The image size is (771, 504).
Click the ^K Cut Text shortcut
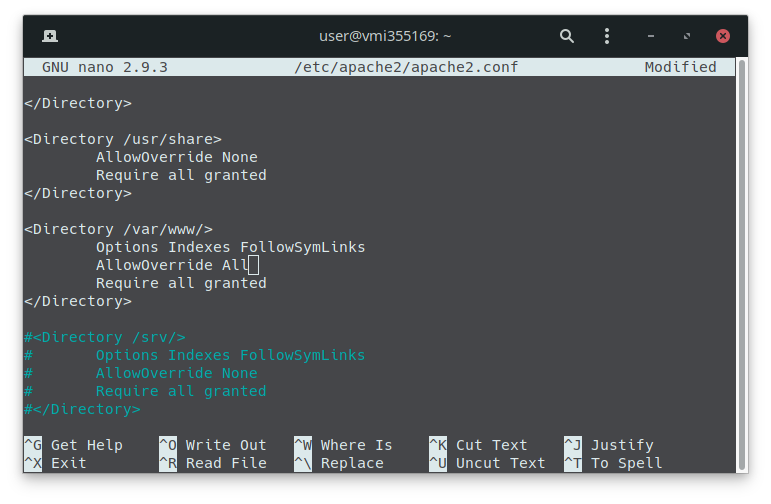(478, 445)
